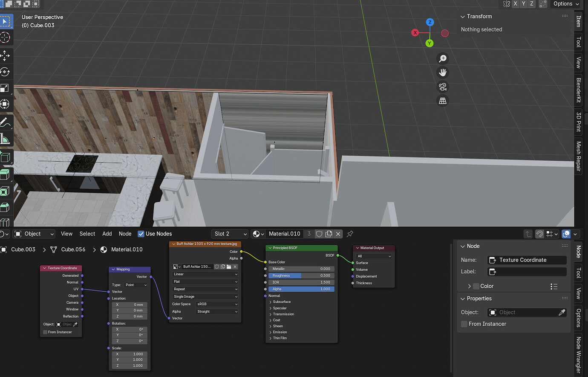Viewport: 588px width, 377px height.
Task: Toggle Z axis mirror button
Action: tap(531, 4)
